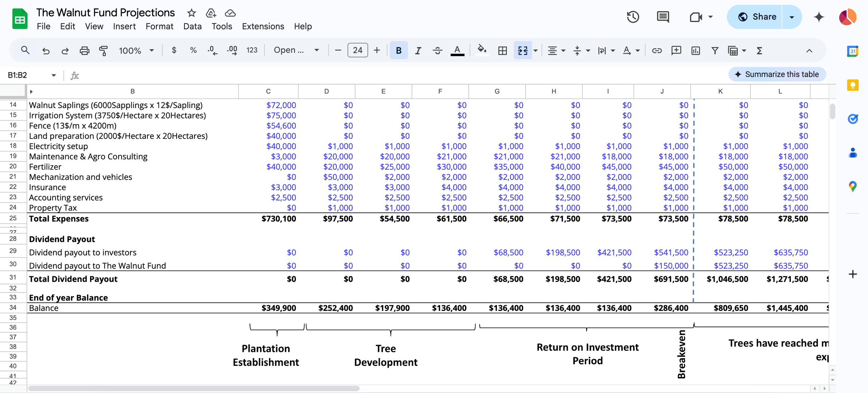Toggle merge cells button
Image resolution: width=868 pixels, height=393 pixels.
click(523, 50)
